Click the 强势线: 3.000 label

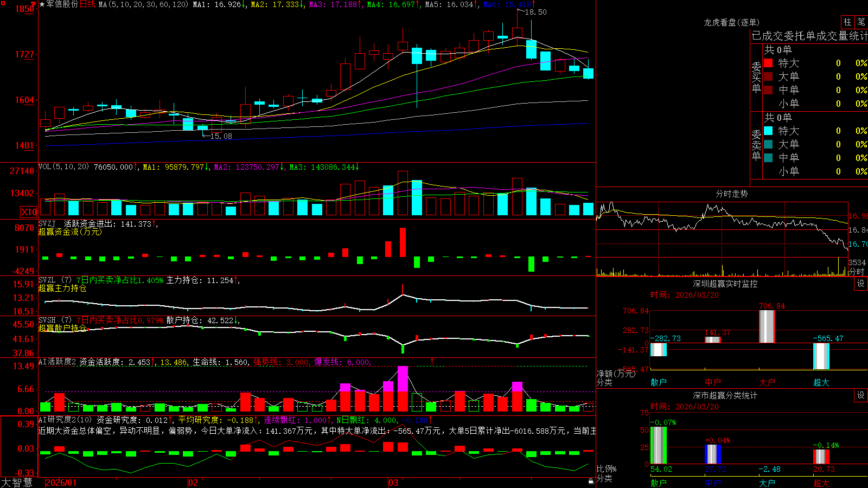click(281, 362)
